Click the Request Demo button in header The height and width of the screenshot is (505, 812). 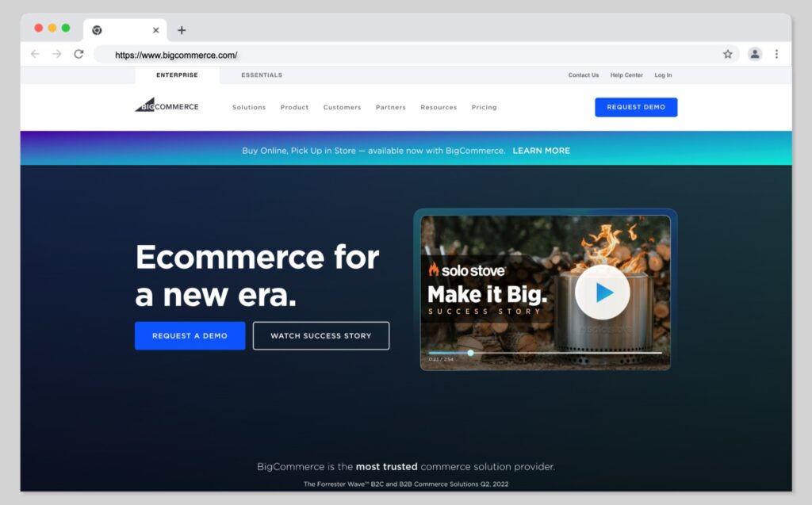coord(636,107)
